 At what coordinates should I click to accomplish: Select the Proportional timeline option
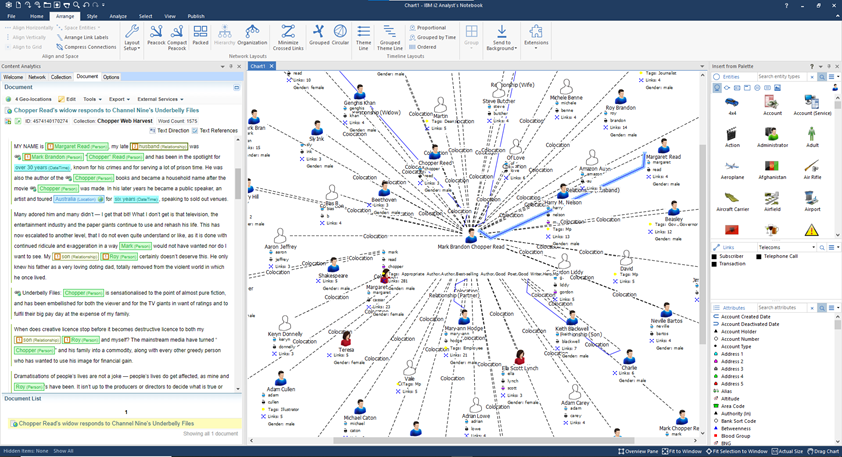[427, 28]
